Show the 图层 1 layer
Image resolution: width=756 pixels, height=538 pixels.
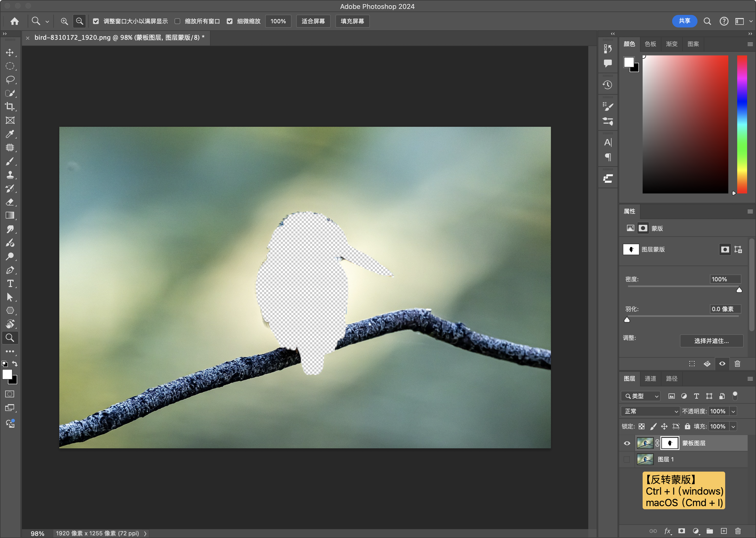[x=627, y=460]
